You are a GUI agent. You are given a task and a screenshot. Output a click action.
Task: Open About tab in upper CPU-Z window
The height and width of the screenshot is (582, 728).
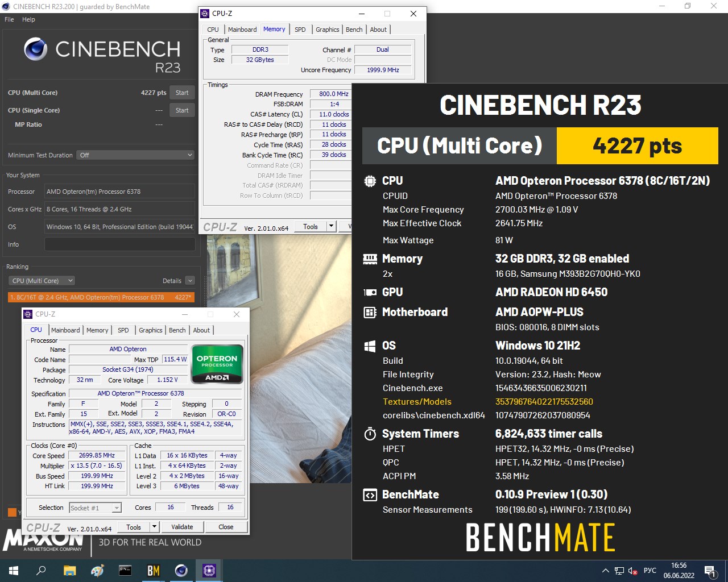click(378, 30)
